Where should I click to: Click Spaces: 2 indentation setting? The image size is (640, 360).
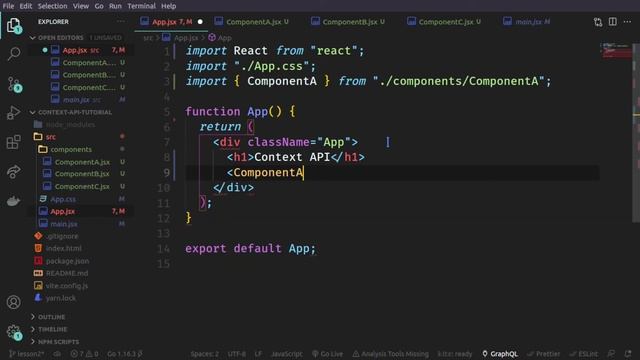point(204,354)
